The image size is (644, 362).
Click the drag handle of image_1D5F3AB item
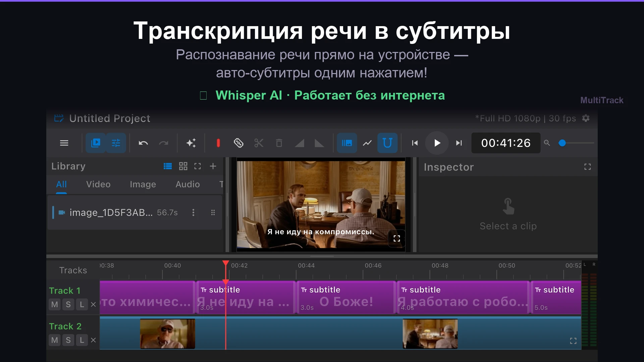(x=213, y=213)
